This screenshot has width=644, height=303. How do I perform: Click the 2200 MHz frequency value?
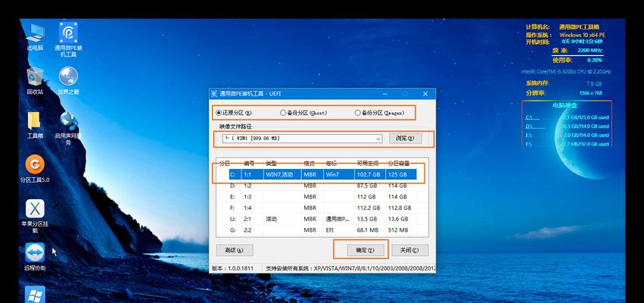(590, 50)
